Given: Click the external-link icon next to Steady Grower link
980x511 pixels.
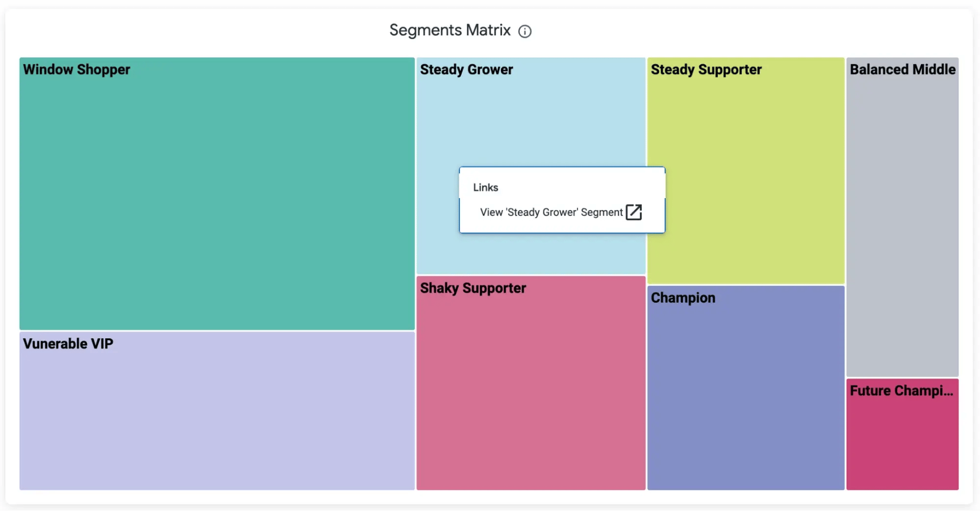Looking at the screenshot, I should coord(634,212).
